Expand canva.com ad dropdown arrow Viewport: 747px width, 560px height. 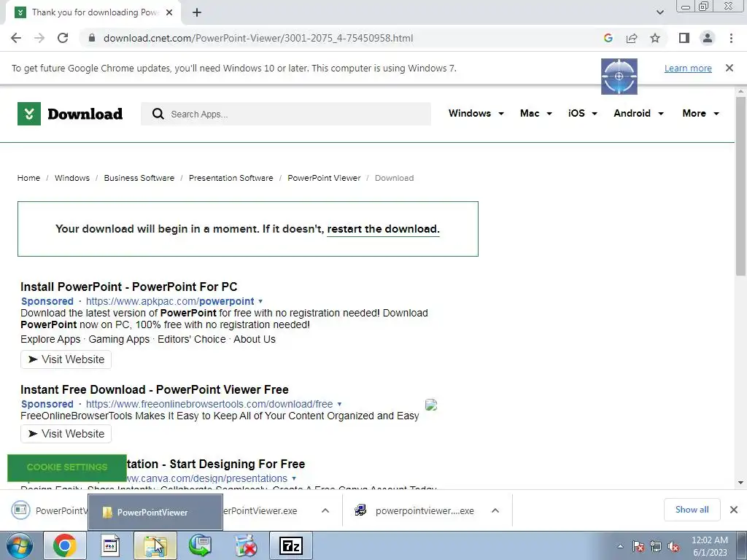293,478
